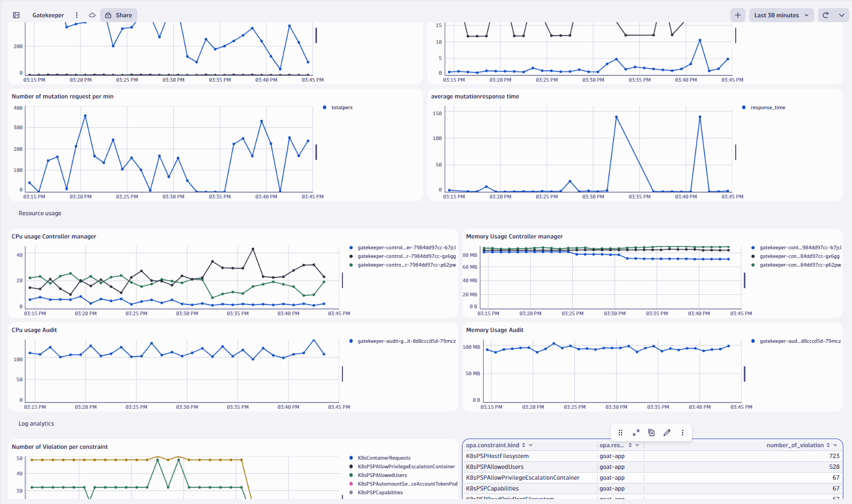
Task: Click violation count 723 cell
Action: pyautogui.click(x=743, y=456)
